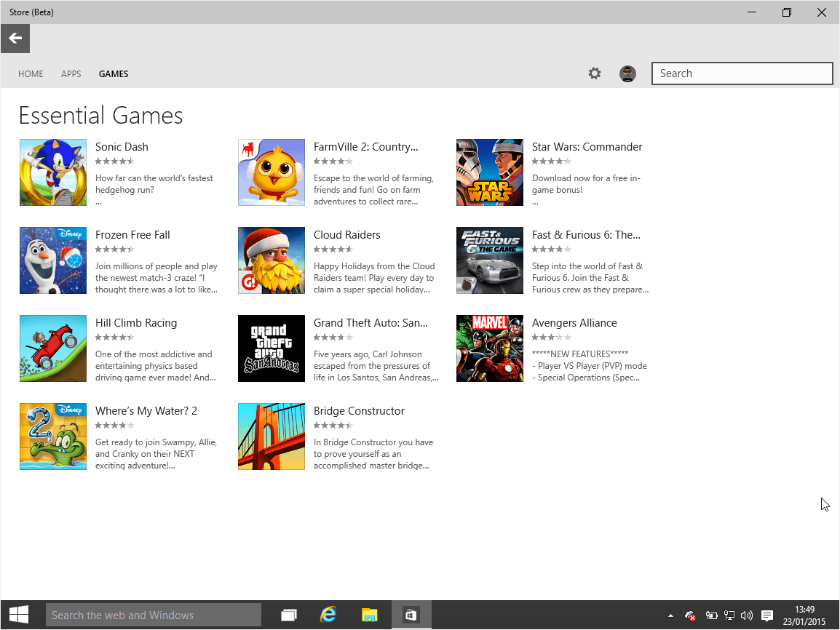Screen dimensions: 840x630
Task: Open the Fast & Furious 6 icon
Action: pos(490,260)
